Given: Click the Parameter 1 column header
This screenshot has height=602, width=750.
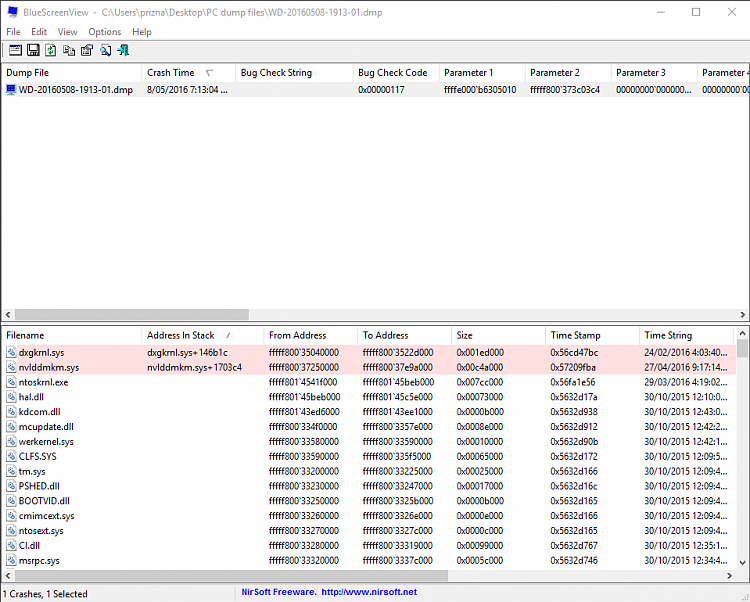Looking at the screenshot, I should (482, 73).
